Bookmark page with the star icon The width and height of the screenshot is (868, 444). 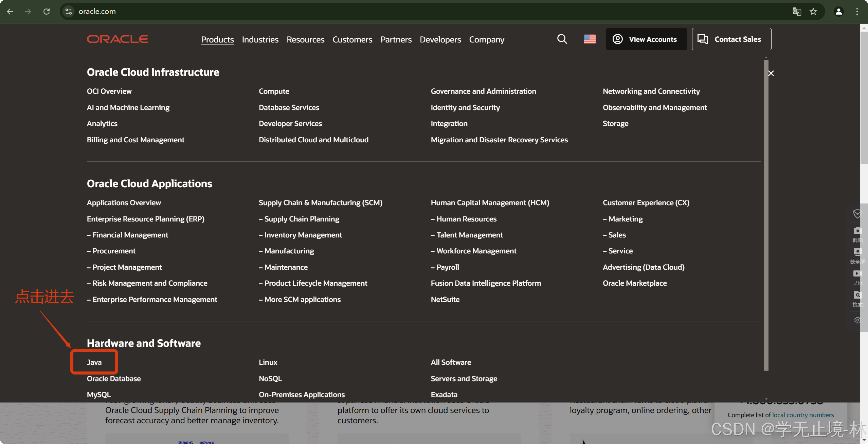click(x=813, y=12)
